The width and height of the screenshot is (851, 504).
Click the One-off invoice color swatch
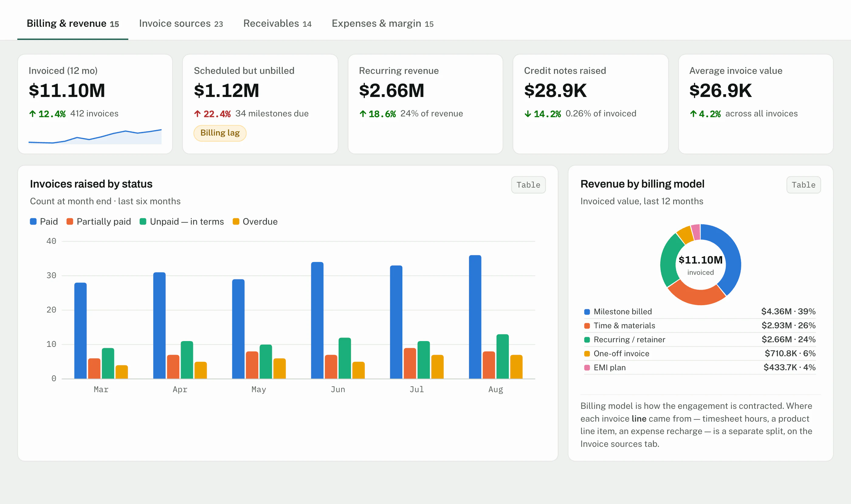coord(587,354)
